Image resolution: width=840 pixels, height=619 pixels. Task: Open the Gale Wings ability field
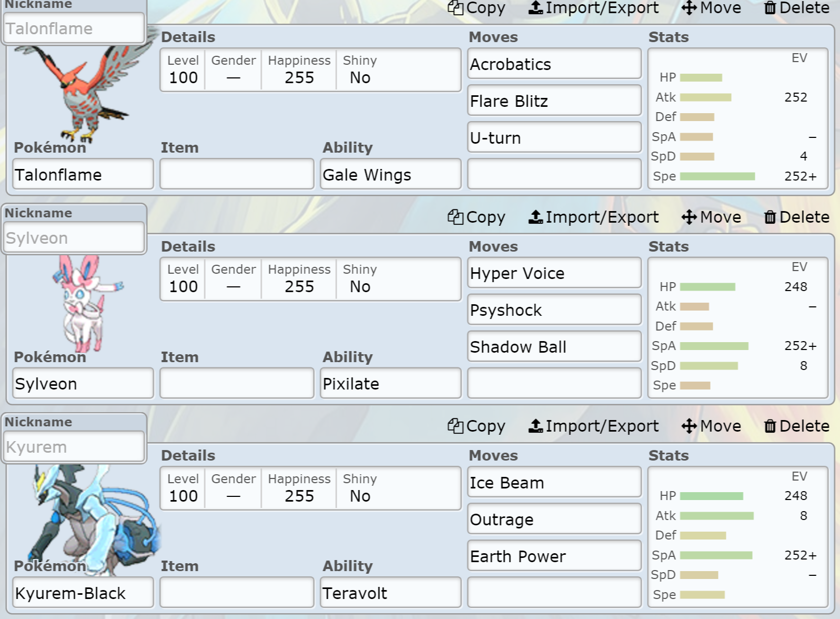[391, 174]
